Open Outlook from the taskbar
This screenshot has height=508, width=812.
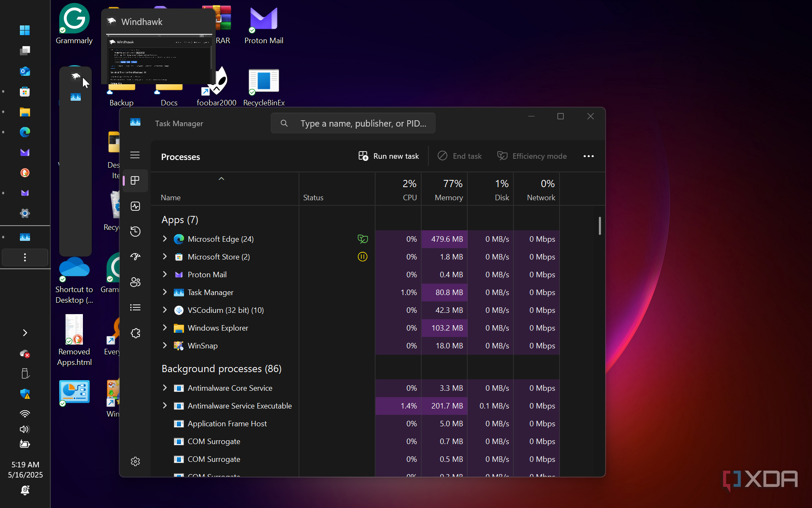click(25, 71)
